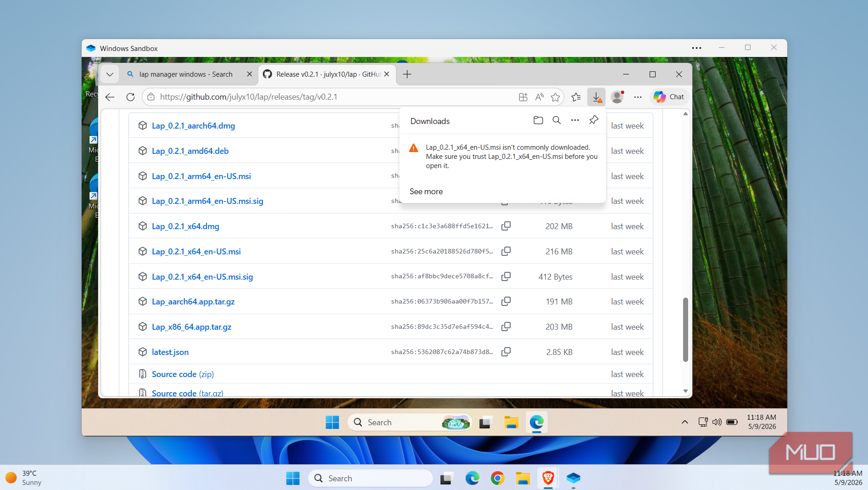The image size is (868, 490).
Task: Open a new browser tab
Action: tap(407, 74)
